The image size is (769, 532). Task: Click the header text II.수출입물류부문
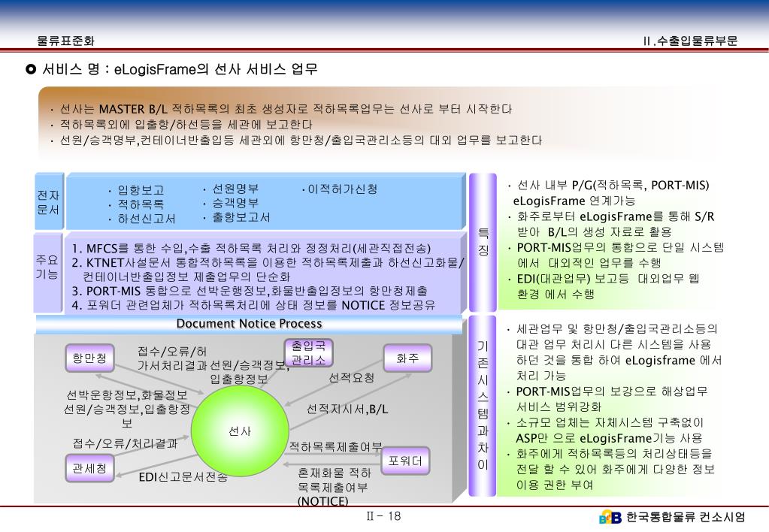click(690, 41)
